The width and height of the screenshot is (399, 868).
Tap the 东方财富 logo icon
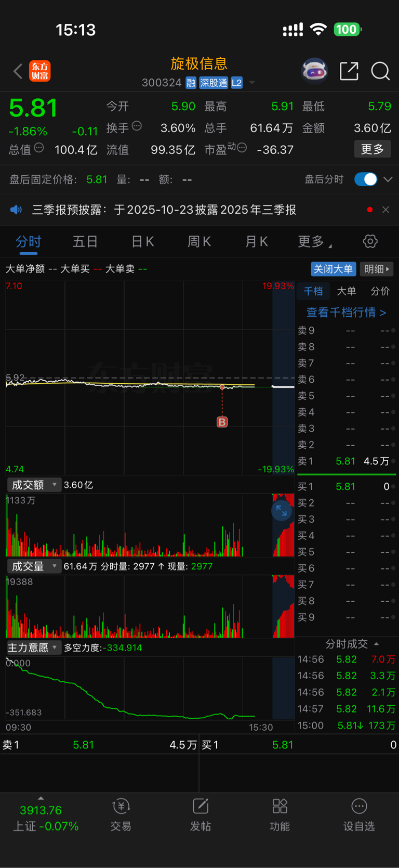coord(40,71)
